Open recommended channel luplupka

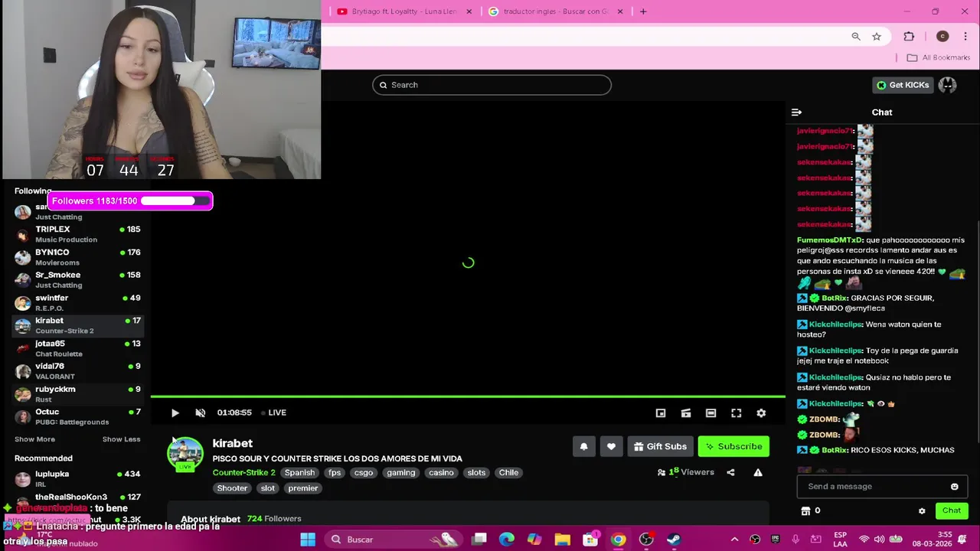tap(77, 479)
